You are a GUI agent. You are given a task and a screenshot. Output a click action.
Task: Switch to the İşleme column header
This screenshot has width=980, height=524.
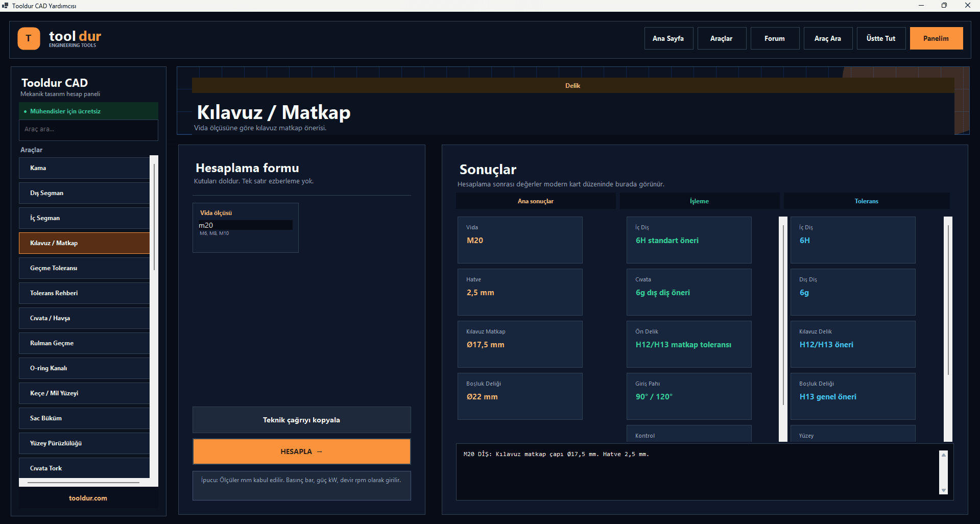700,201
